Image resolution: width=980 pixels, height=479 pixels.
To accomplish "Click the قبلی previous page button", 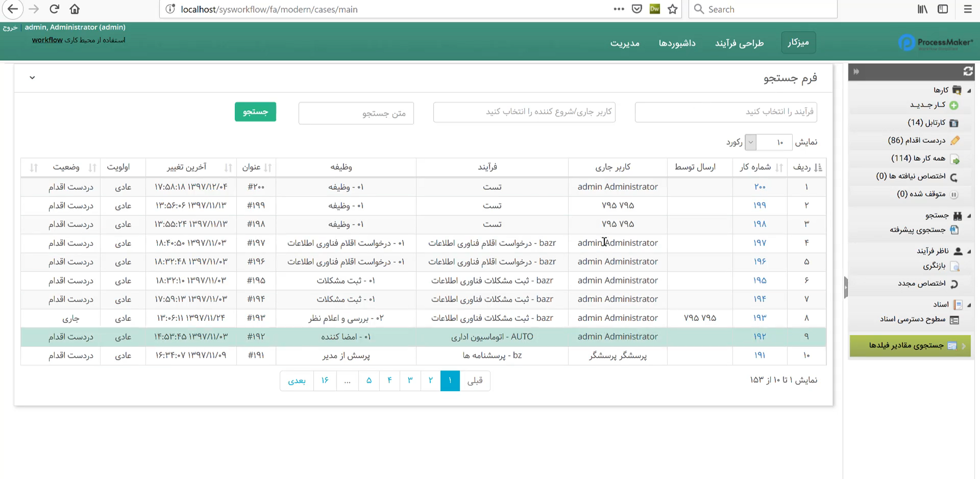I will coord(475,381).
